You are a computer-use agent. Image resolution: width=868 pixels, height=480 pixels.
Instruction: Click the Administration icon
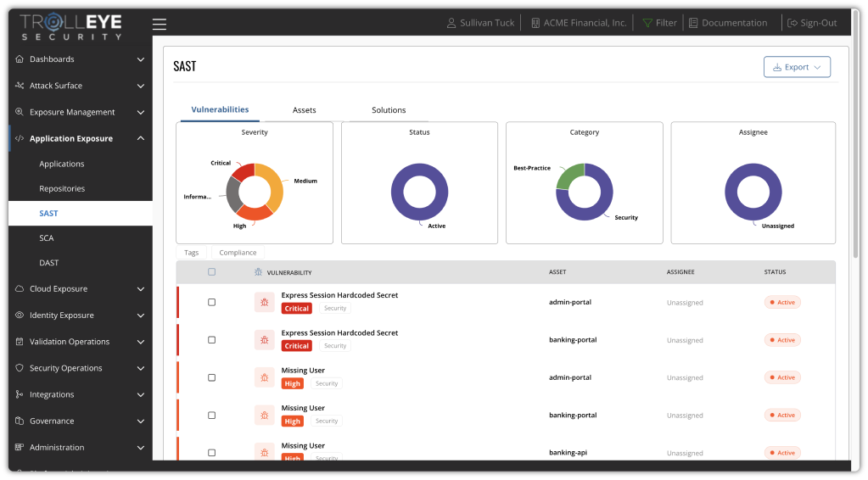[20, 448]
